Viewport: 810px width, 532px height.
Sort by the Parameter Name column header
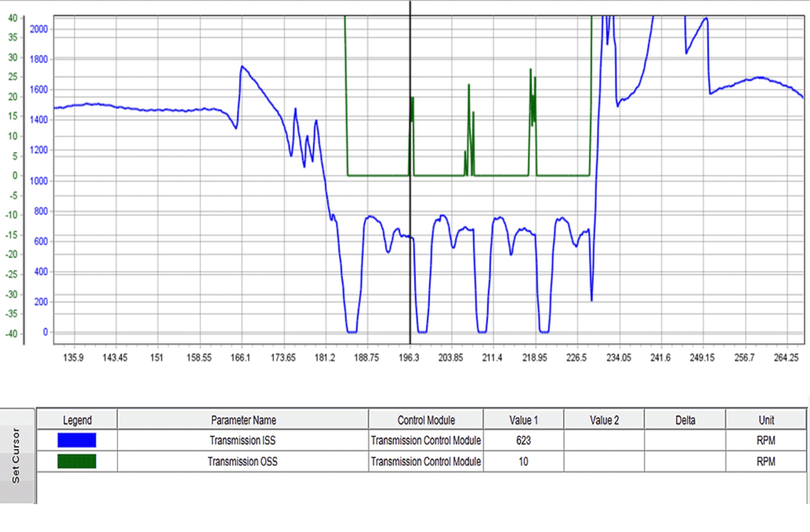tap(243, 420)
